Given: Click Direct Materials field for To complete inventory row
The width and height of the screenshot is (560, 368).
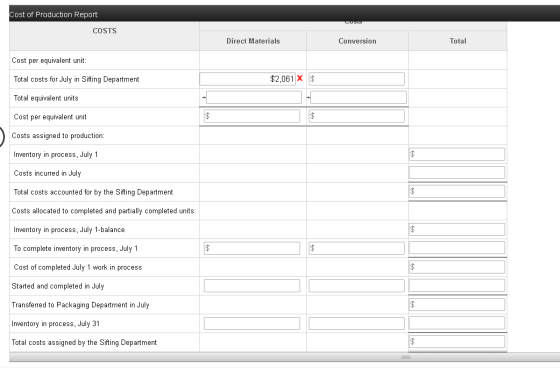Looking at the screenshot, I should point(252,248).
